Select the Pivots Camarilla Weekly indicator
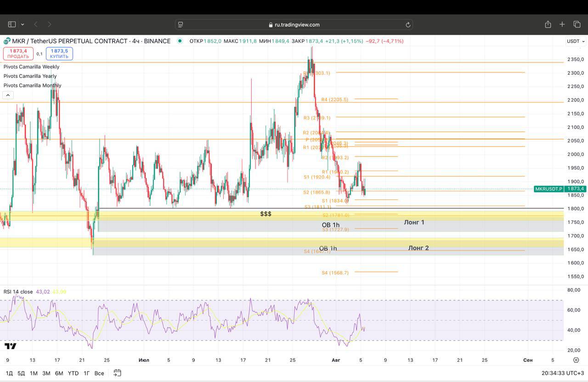This screenshot has width=588, height=382. click(x=31, y=67)
